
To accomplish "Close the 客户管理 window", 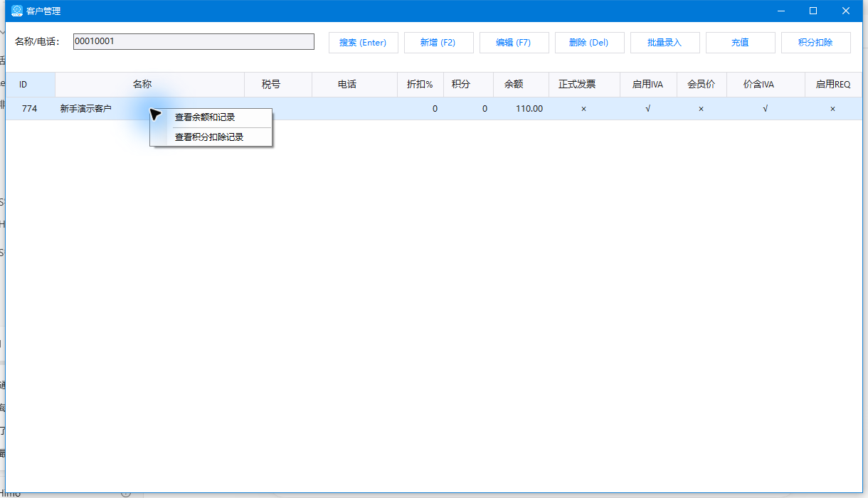I will pos(846,11).
